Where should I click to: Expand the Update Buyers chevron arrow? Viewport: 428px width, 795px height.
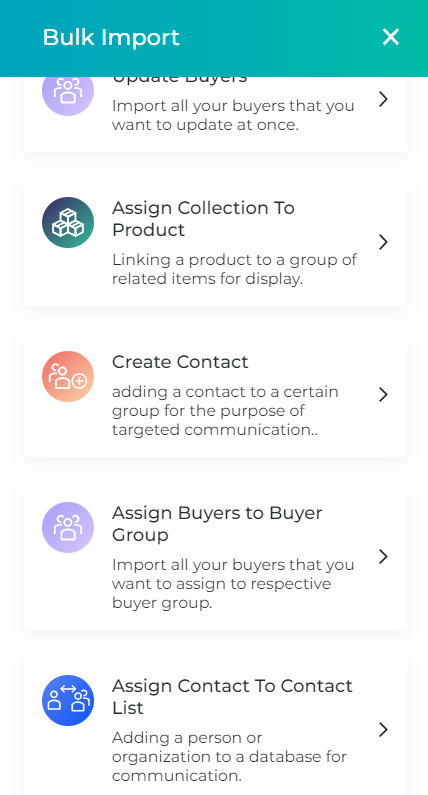pyautogui.click(x=383, y=99)
